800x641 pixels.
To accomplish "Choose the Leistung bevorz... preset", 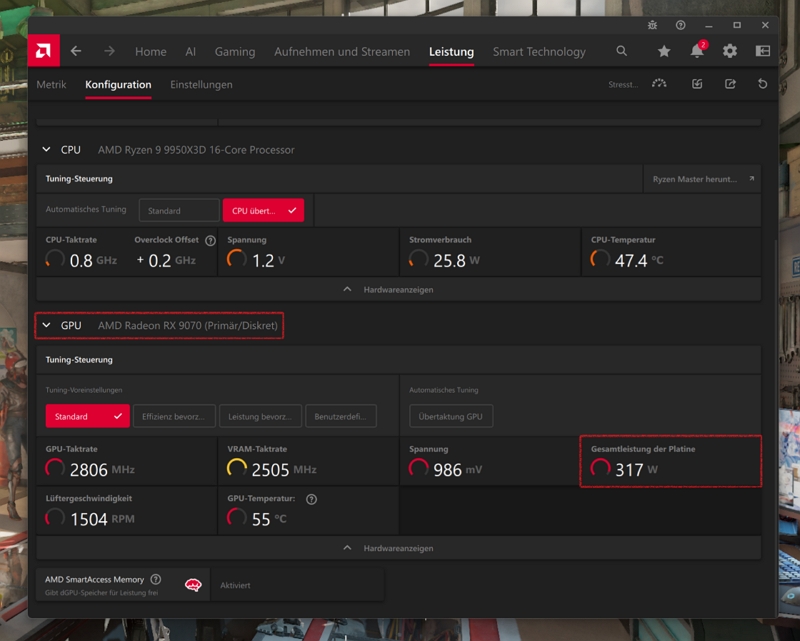I will coord(260,416).
